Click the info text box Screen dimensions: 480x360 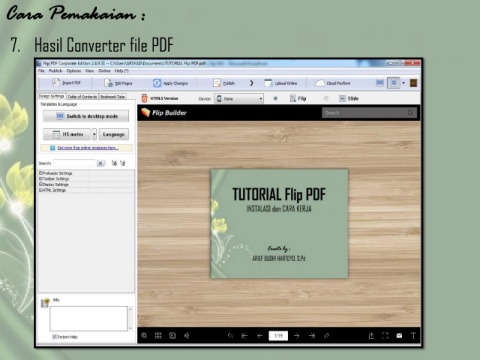coord(88,318)
